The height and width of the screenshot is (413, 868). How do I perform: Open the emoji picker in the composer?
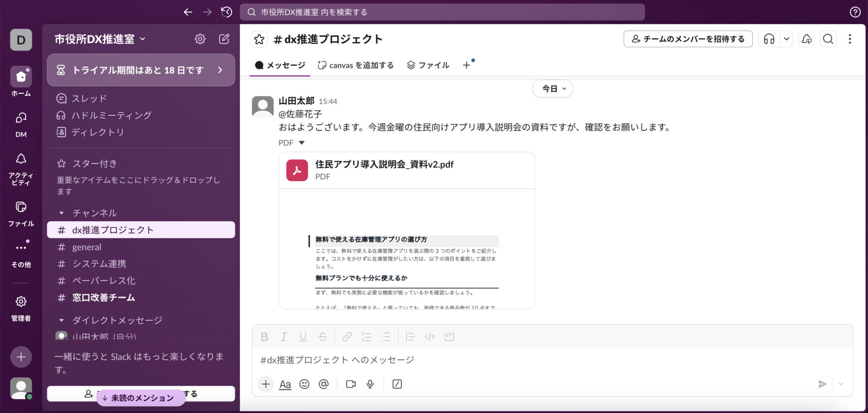pyautogui.click(x=304, y=384)
